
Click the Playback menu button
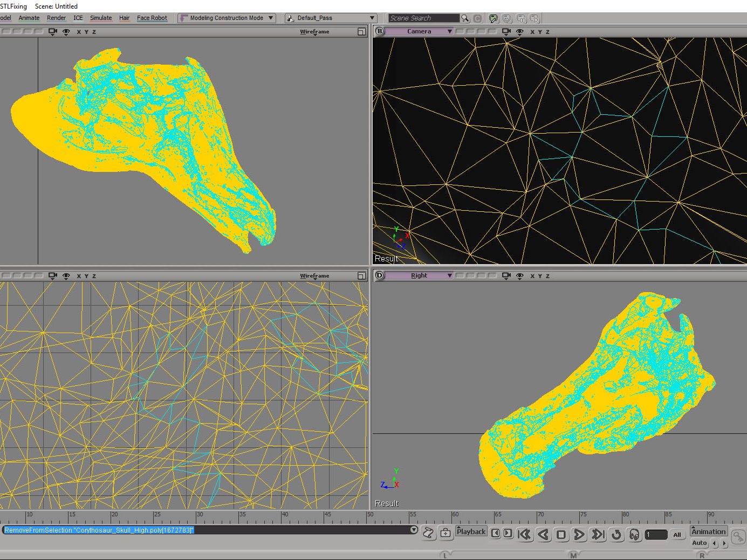tap(471, 531)
